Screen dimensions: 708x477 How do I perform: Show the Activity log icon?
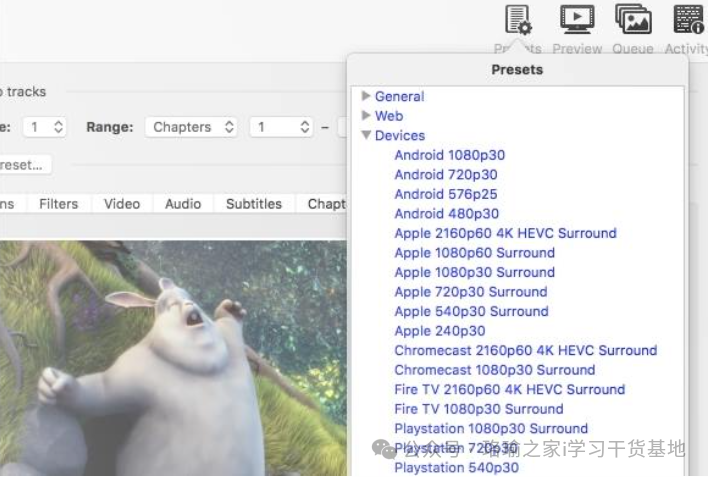pyautogui.click(x=688, y=20)
